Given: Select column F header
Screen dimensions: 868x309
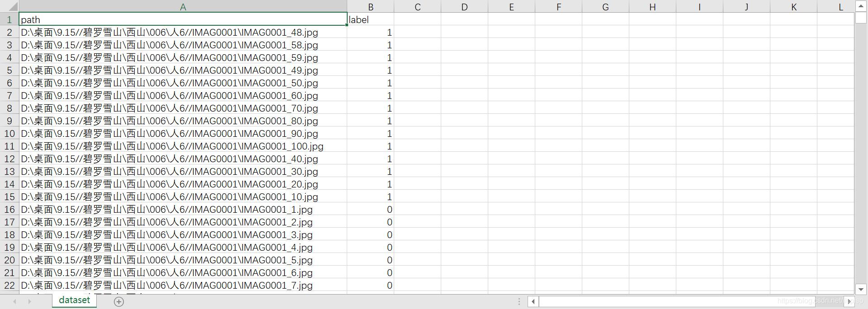Looking at the screenshot, I should tap(559, 6).
